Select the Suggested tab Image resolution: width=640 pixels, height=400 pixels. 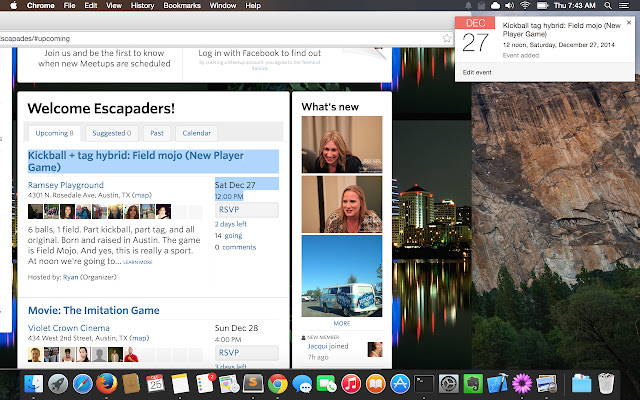[x=111, y=133]
